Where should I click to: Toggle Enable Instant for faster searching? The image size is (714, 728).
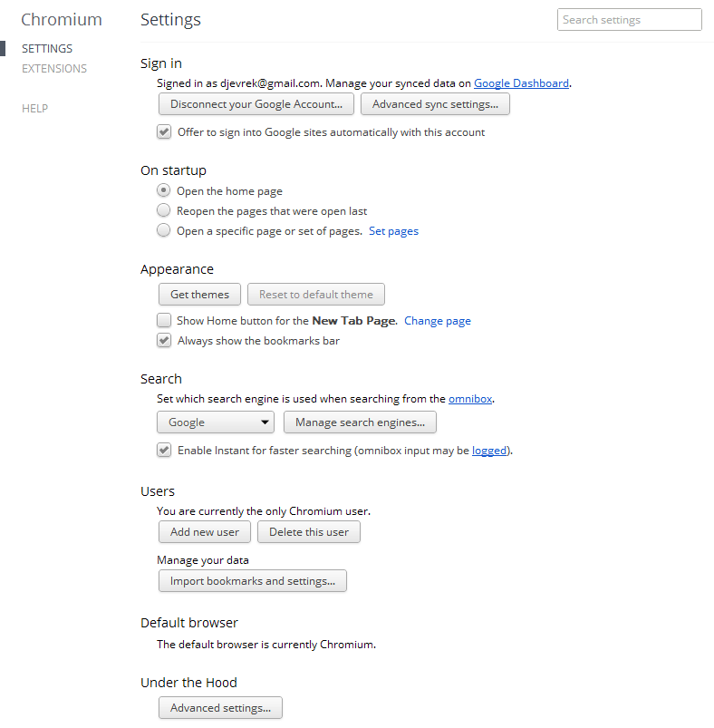[x=164, y=450]
